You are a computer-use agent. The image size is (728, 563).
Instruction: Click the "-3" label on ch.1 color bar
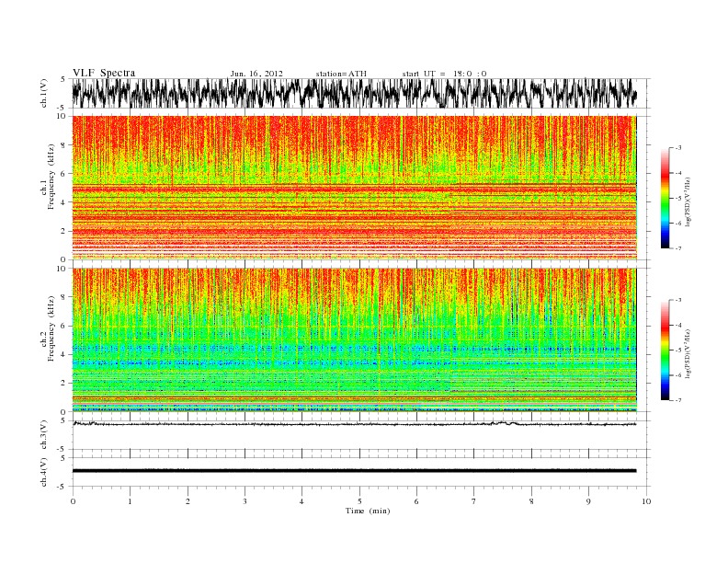[x=678, y=148]
